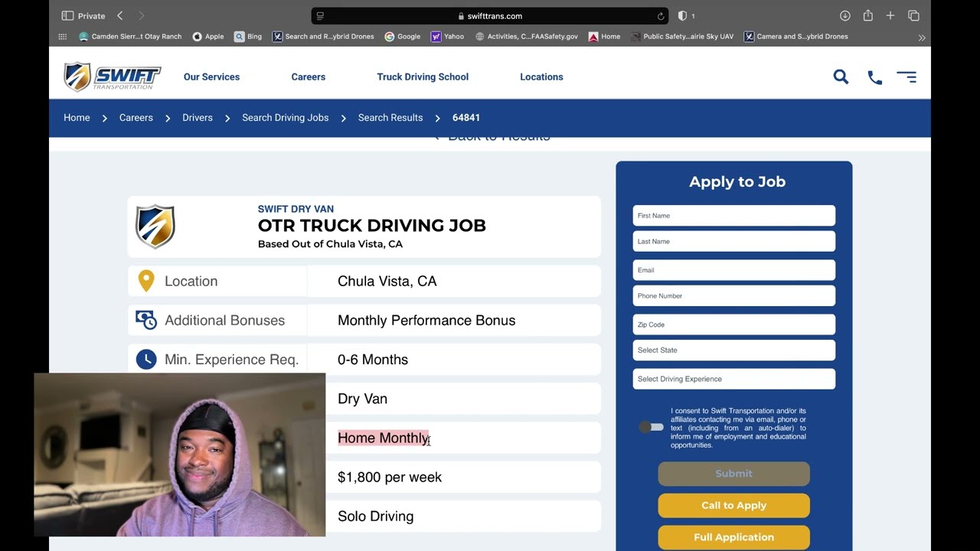Toggle the contact consent switch
This screenshot has width=980, height=551.
pyautogui.click(x=652, y=427)
